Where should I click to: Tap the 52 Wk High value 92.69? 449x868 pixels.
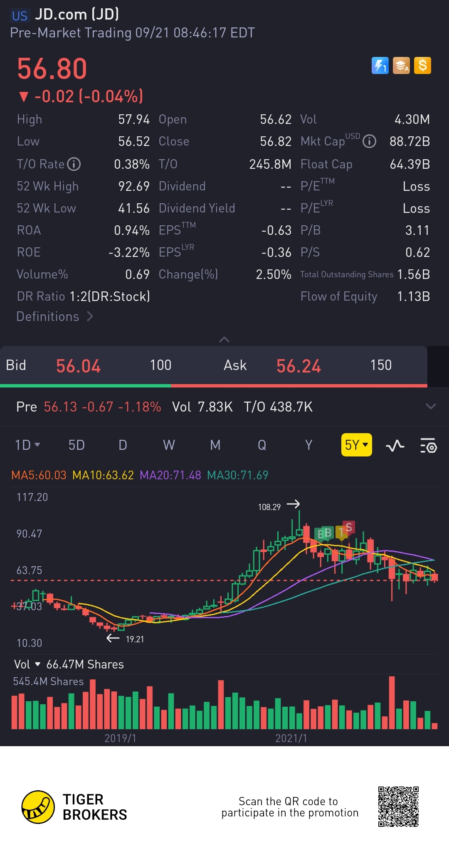tap(134, 186)
